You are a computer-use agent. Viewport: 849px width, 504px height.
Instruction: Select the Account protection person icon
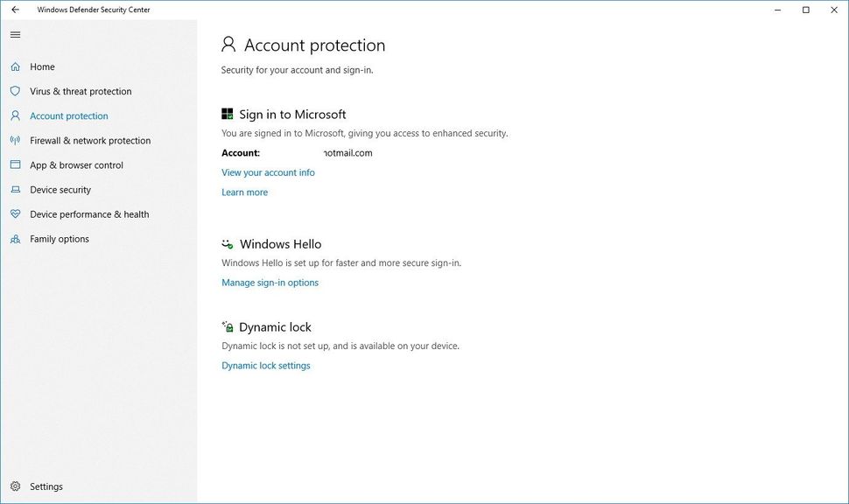16,115
